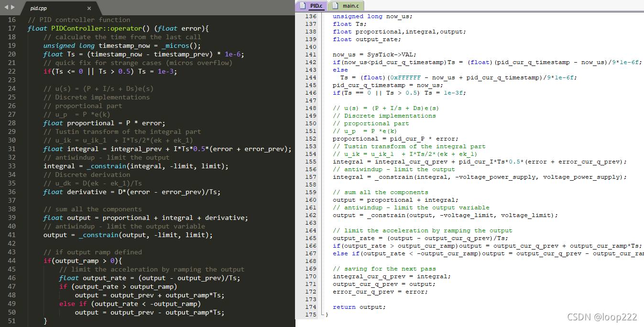The width and height of the screenshot is (644, 327).
Task: Click the file icon on PID.c tab
Action: tap(303, 6)
